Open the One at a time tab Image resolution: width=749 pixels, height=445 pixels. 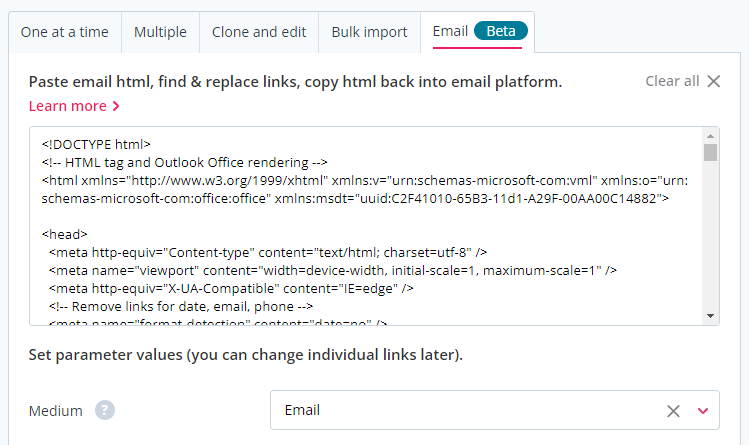(65, 32)
